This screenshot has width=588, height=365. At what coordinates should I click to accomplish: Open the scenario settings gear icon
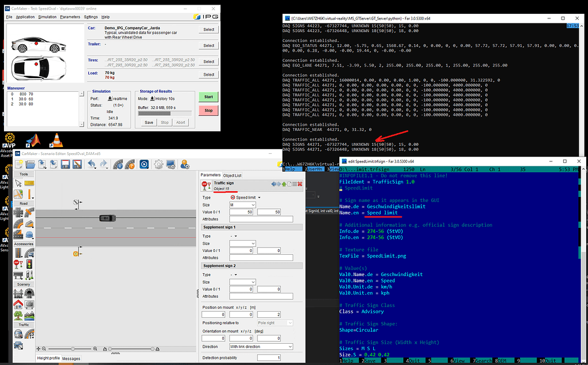pyautogui.click(x=158, y=165)
